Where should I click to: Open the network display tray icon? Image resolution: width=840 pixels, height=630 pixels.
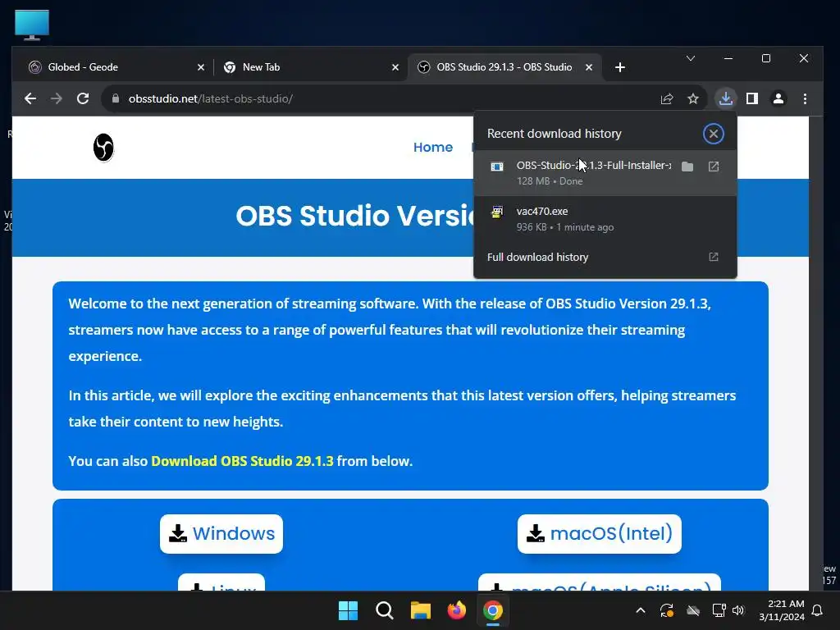(719, 610)
